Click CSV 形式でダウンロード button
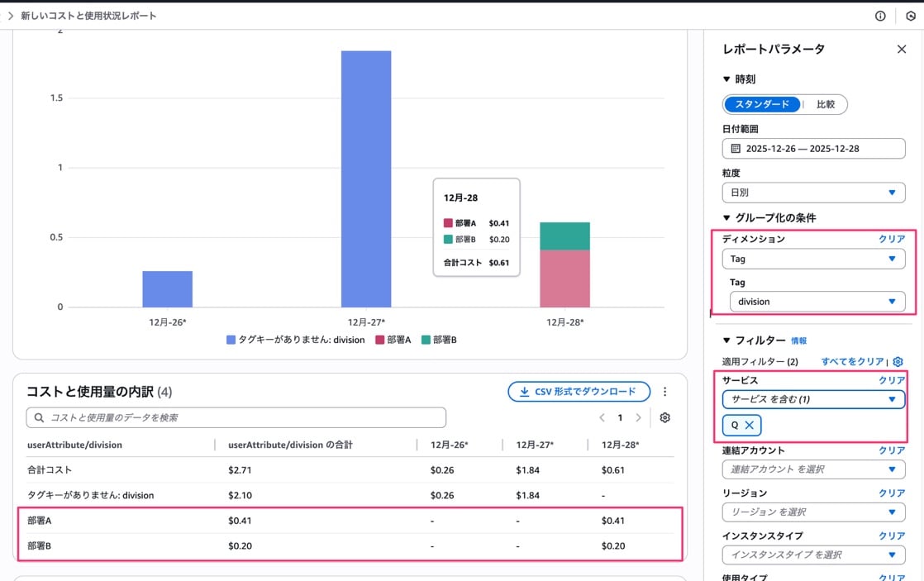This screenshot has height=581, width=924. tap(579, 392)
